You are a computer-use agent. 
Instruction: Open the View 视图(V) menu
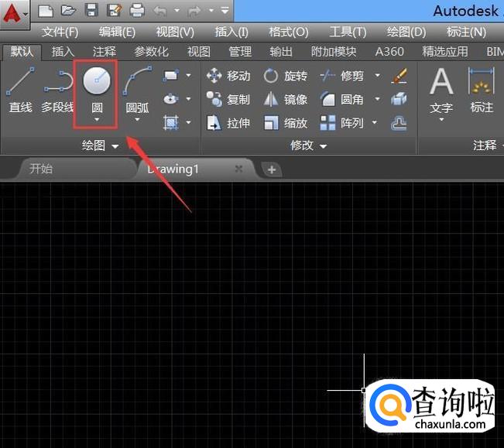175,32
